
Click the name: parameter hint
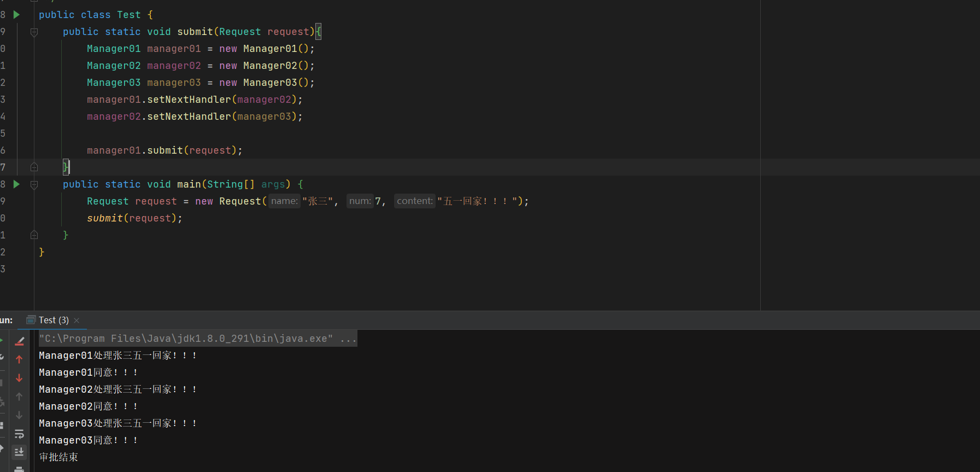tap(284, 201)
